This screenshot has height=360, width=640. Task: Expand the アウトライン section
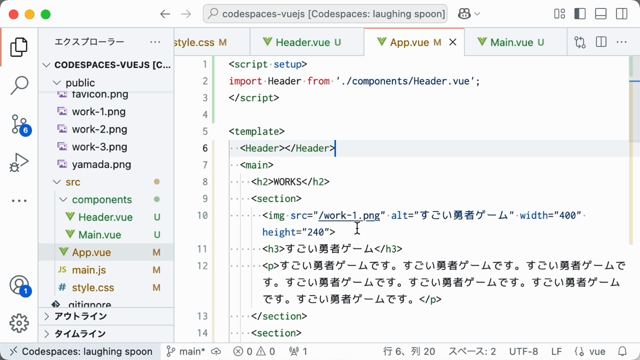point(107,316)
